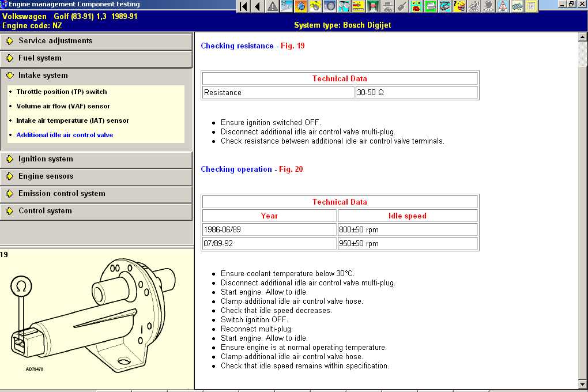Click 'Ensure coolant temperature below 30°C.' line
The width and height of the screenshot is (588, 392).
click(287, 273)
